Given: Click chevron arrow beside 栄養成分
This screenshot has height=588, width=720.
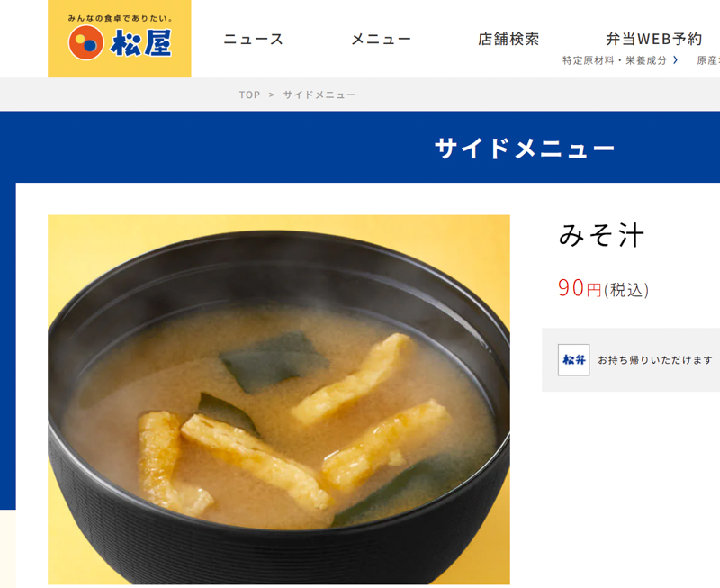Looking at the screenshot, I should coord(675,60).
